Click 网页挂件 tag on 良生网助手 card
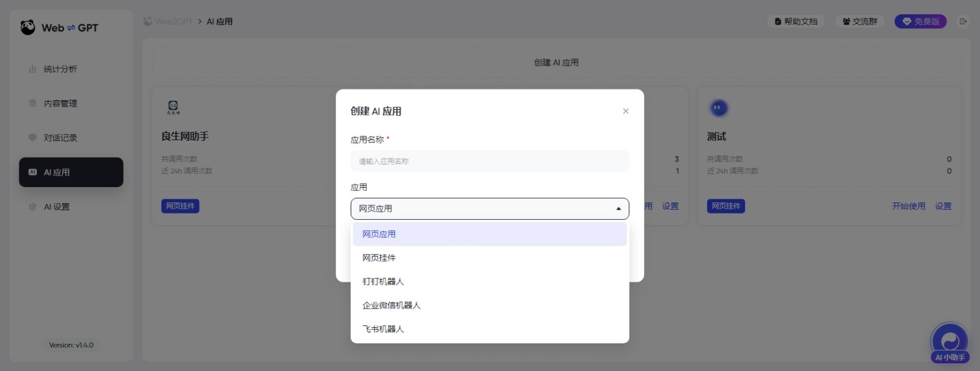This screenshot has height=371, width=980. point(180,206)
